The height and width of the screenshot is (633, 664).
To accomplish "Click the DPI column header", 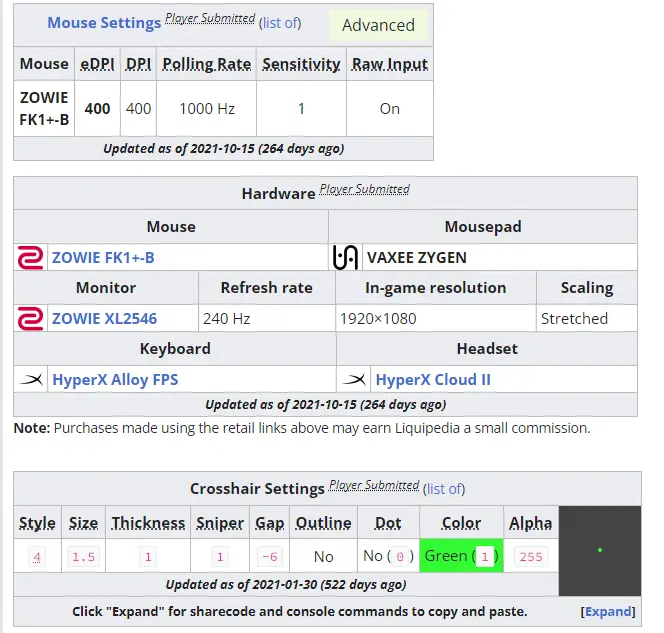I will [x=138, y=64].
